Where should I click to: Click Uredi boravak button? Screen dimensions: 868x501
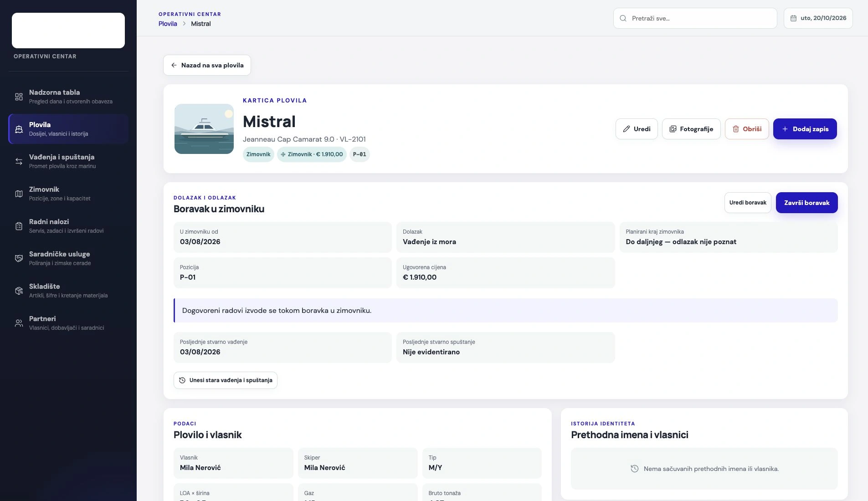click(x=748, y=203)
